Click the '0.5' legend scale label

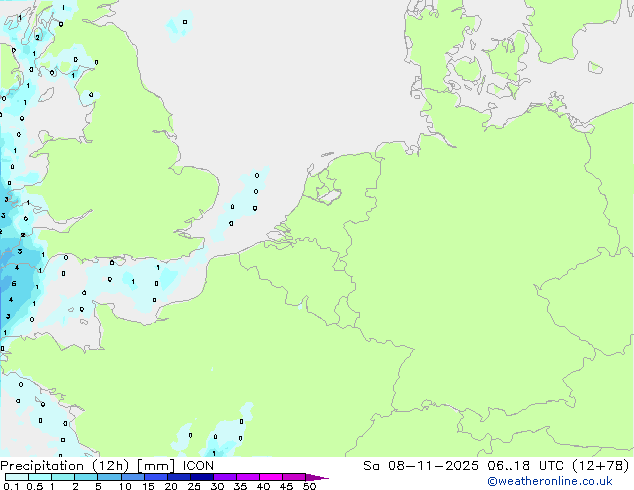[x=35, y=486]
